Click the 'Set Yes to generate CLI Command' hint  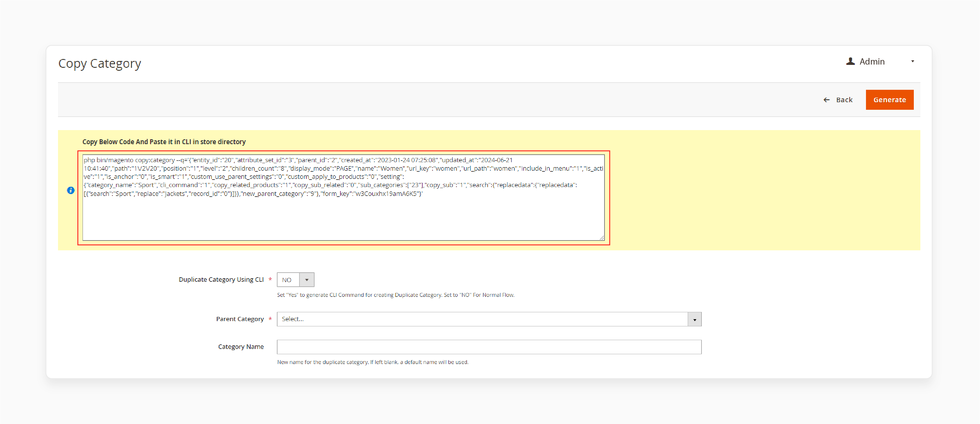click(x=396, y=295)
